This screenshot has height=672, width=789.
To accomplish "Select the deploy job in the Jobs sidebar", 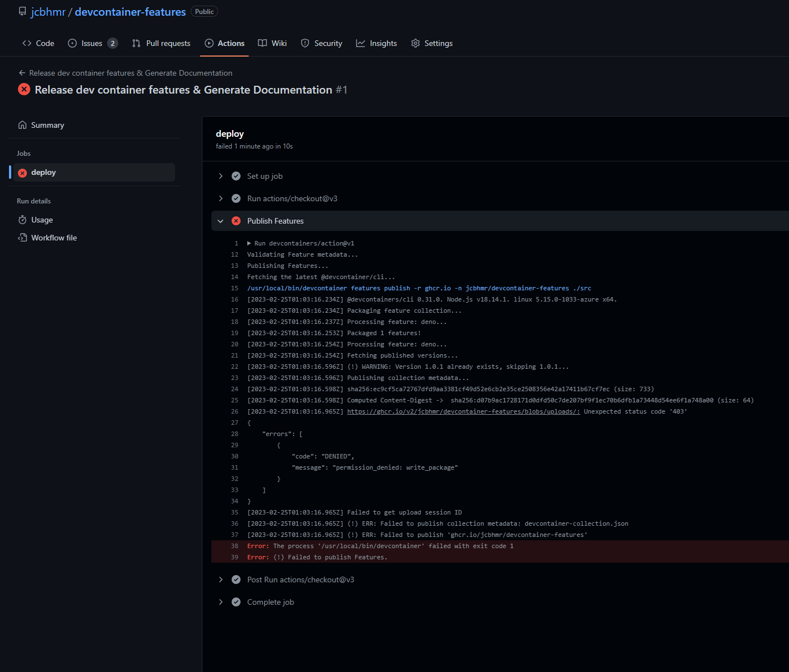I will tap(44, 172).
